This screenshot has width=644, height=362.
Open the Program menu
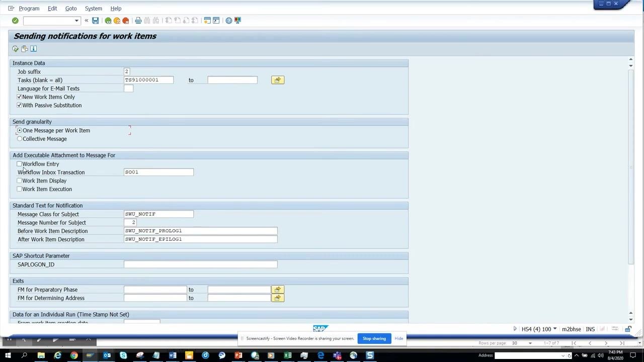tap(29, 9)
